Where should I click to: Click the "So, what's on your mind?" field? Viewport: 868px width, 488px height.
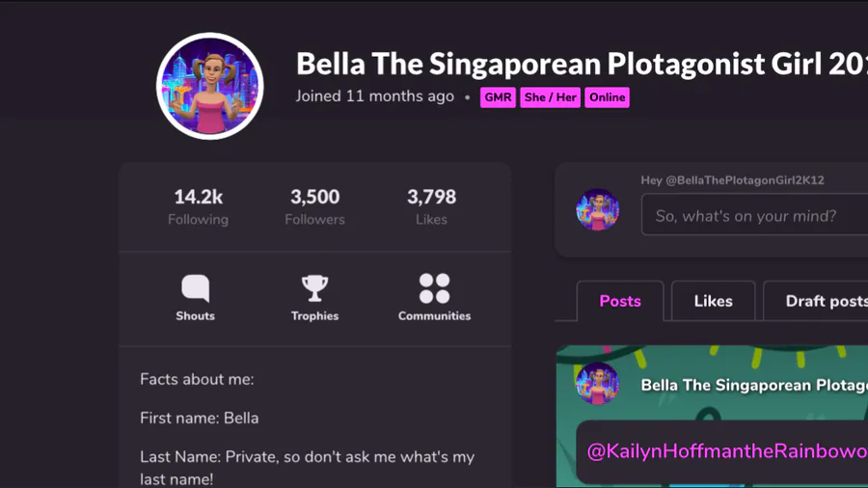(x=754, y=215)
